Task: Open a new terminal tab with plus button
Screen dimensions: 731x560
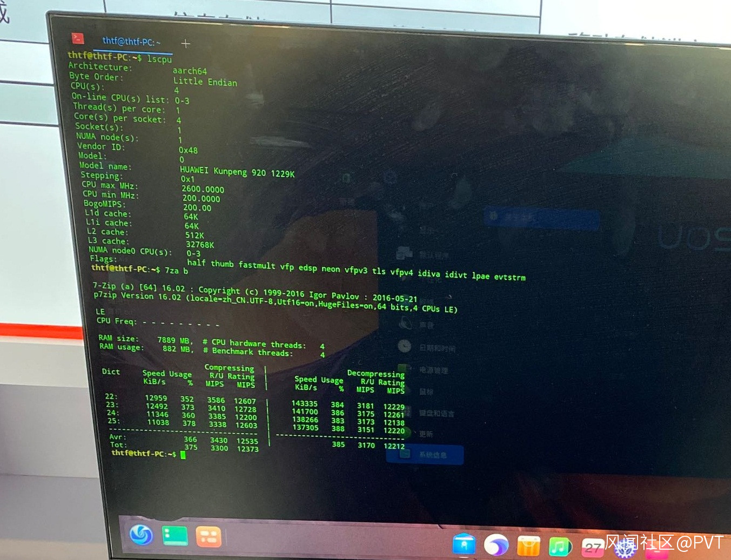Action: pos(185,44)
